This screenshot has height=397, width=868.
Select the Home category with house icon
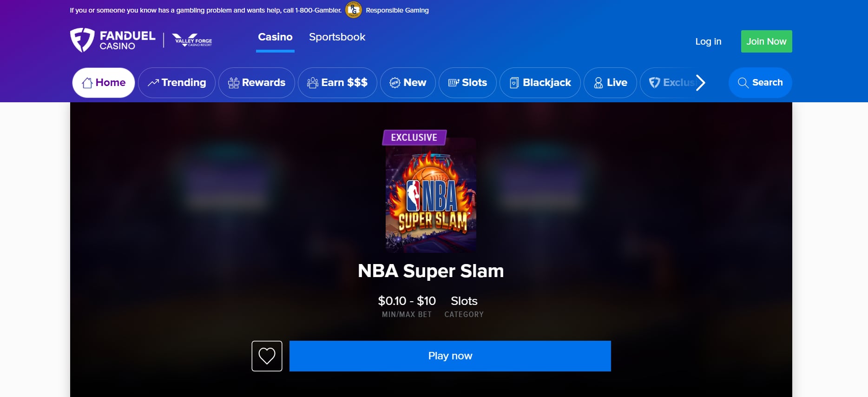(104, 83)
